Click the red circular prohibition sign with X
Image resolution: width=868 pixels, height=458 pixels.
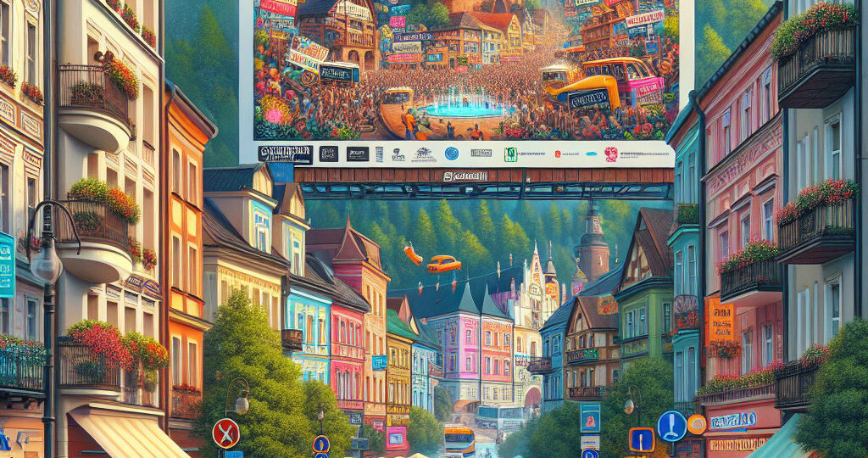coord(225,433)
